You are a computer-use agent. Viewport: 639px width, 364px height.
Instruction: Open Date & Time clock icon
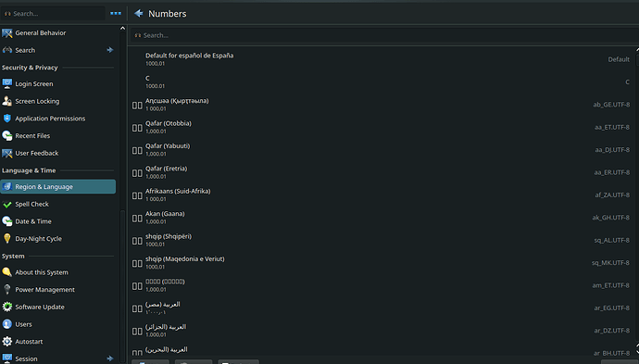[6, 221]
